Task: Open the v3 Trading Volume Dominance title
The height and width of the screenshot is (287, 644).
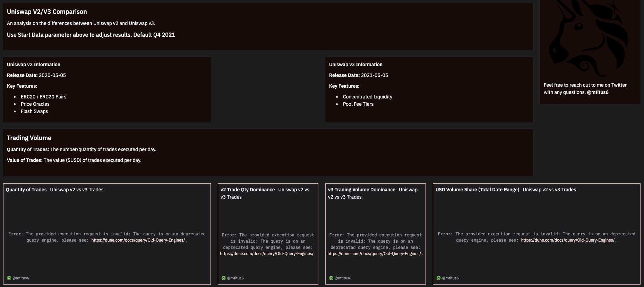Action: (362, 190)
